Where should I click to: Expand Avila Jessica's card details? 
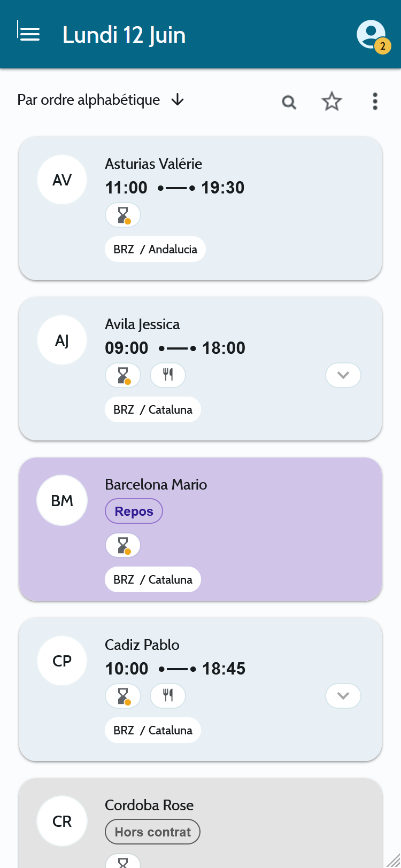[x=343, y=375]
